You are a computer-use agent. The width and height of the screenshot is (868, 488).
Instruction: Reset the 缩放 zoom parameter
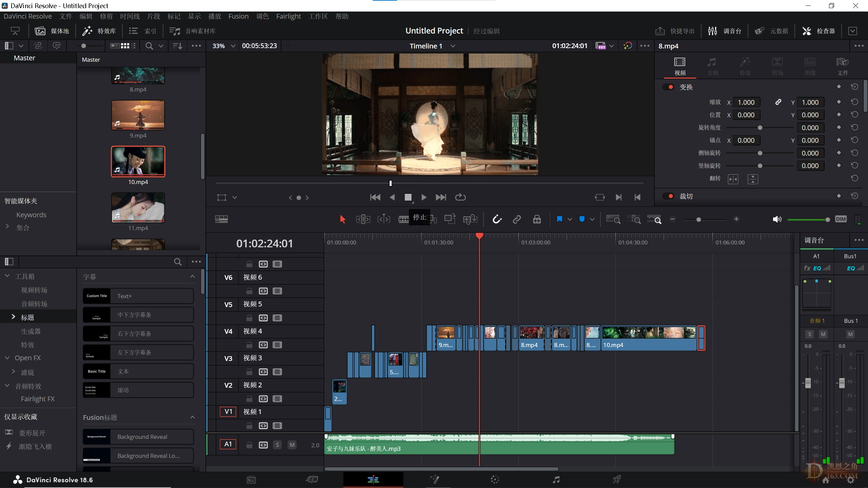854,102
